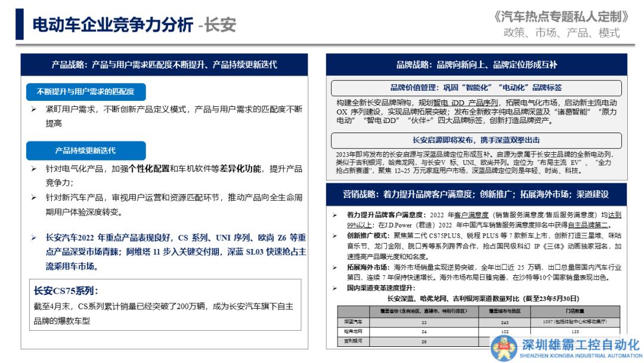644x363 pixels.
Task: Click the arrow bullet before 针对新汽车产品
Action: 34,198
